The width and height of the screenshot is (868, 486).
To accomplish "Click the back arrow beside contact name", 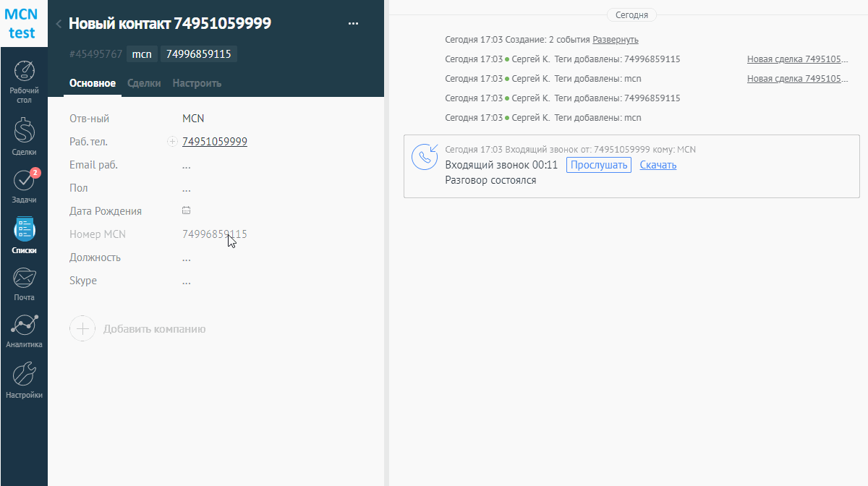I will point(58,24).
